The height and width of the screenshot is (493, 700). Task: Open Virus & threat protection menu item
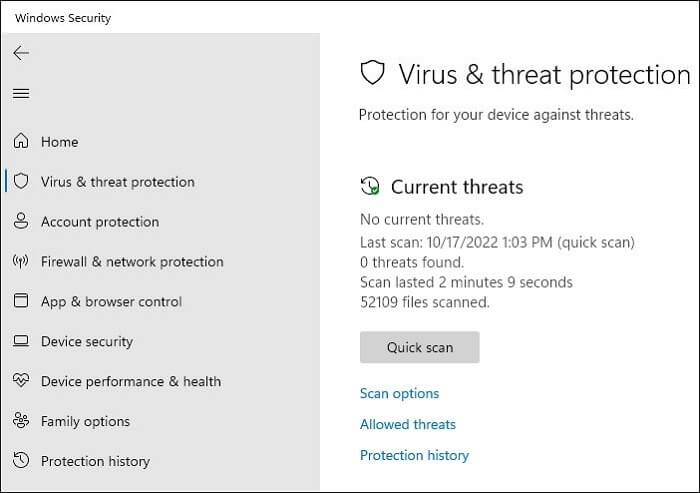click(117, 182)
